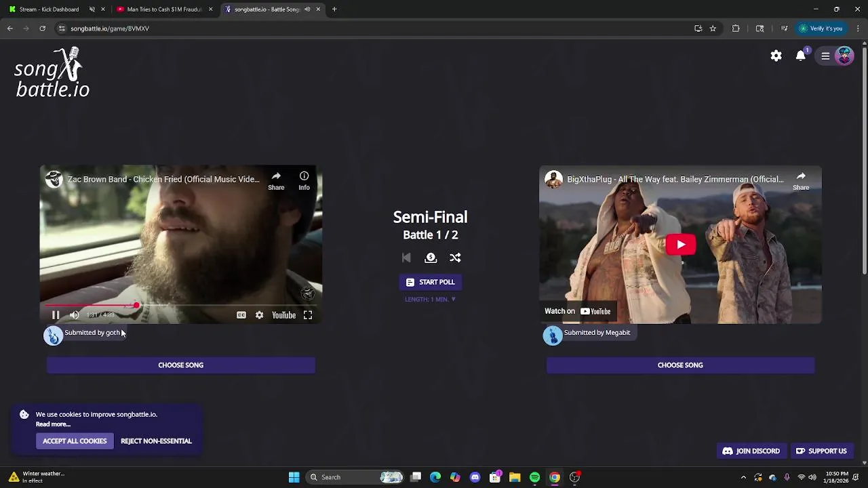Screen dimensions: 868x488
Task: Open the hamburger menu beside the profile avatar
Action: [825, 56]
